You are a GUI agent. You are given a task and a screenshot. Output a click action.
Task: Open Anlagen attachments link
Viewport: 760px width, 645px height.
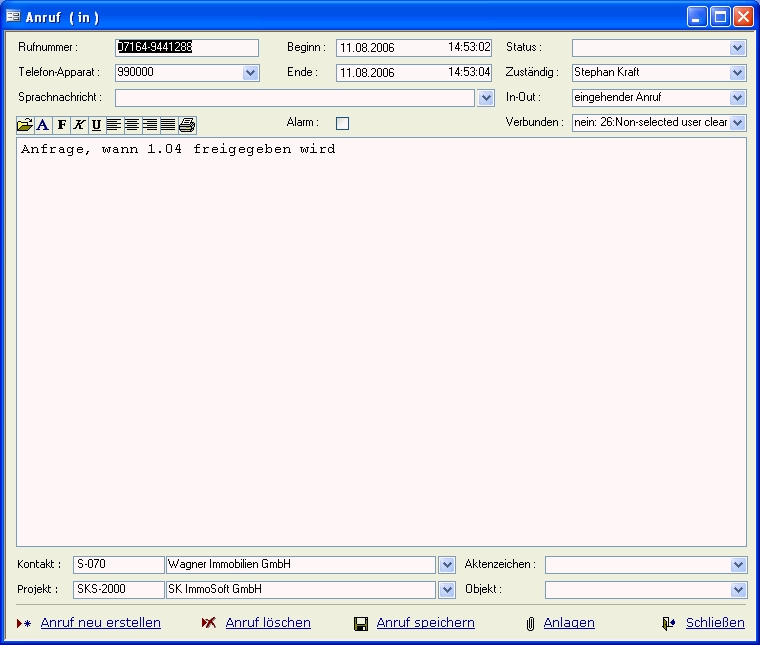(568, 623)
